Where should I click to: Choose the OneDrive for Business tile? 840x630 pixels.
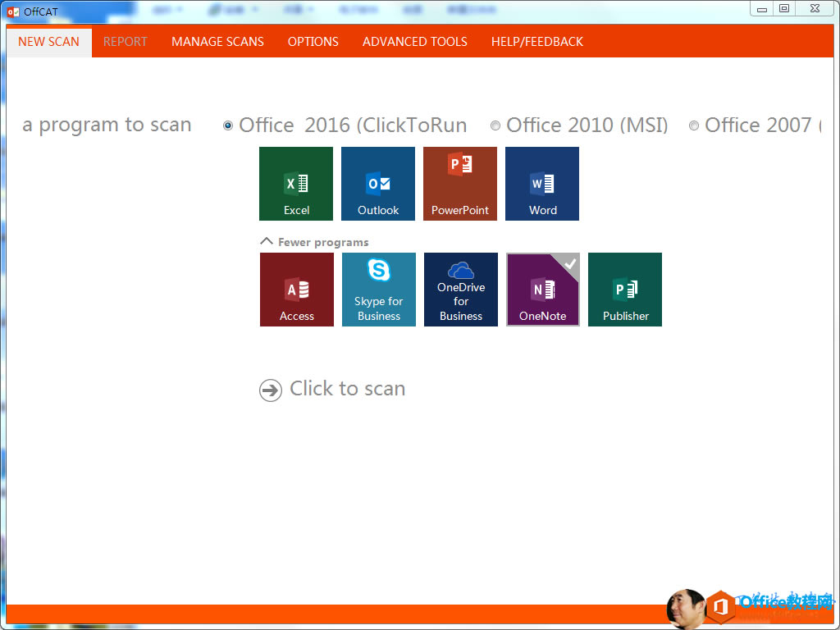[x=460, y=289]
